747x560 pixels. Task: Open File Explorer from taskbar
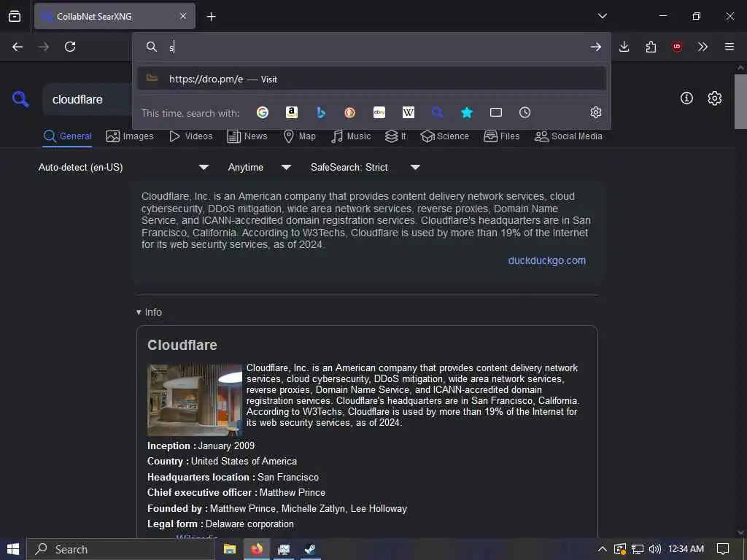[230, 549]
